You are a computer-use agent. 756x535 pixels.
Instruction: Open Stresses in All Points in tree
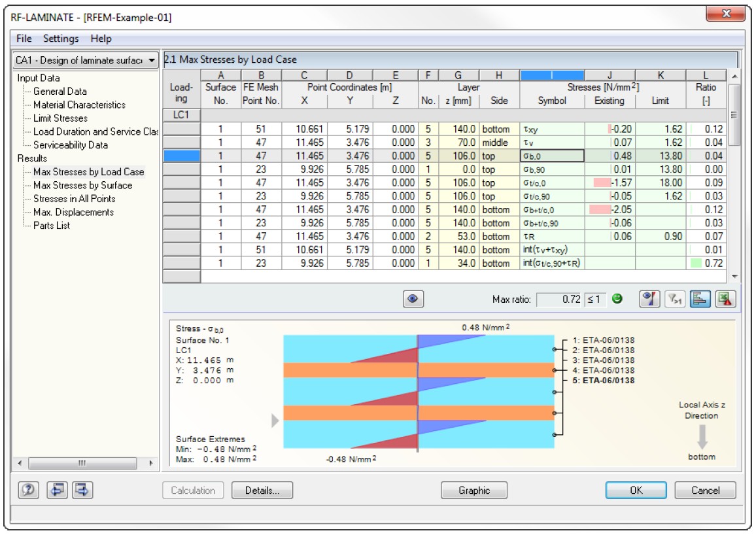(74, 199)
